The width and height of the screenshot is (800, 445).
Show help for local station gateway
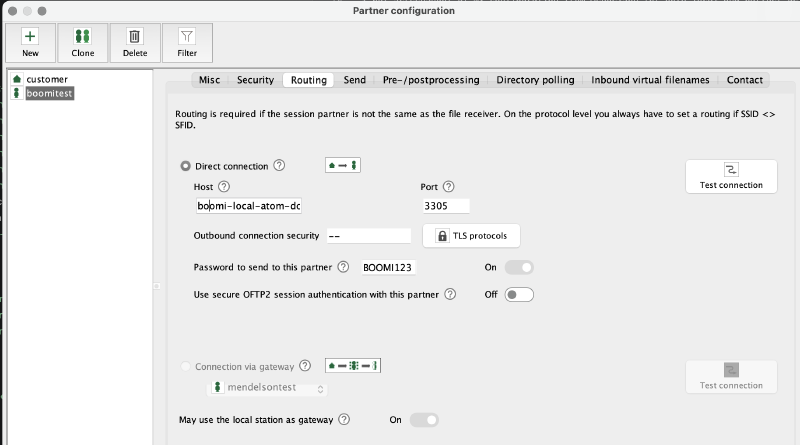(344, 419)
